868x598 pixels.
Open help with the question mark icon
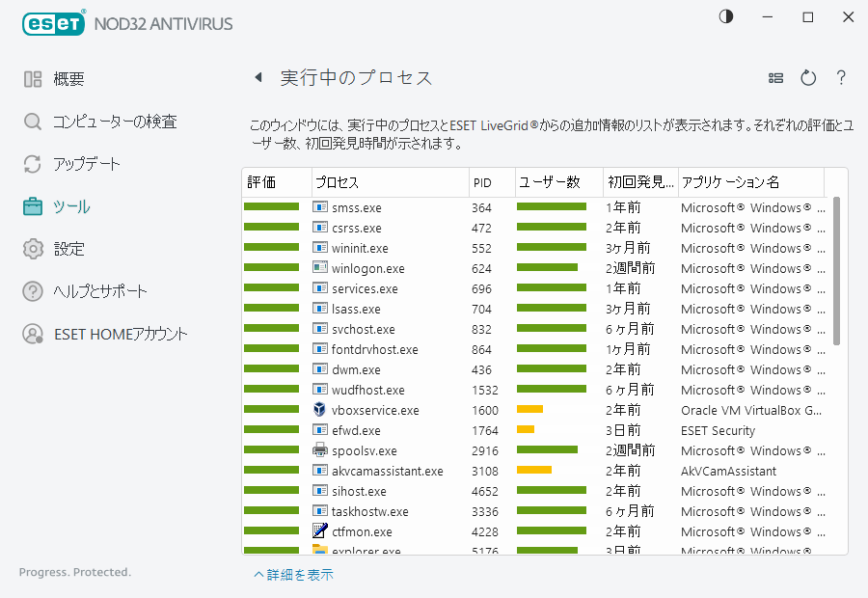(841, 78)
